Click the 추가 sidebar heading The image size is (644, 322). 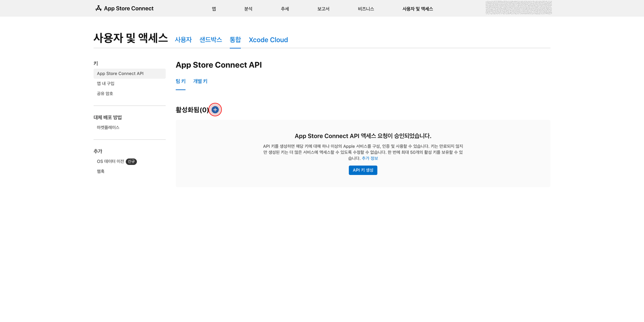click(x=98, y=152)
